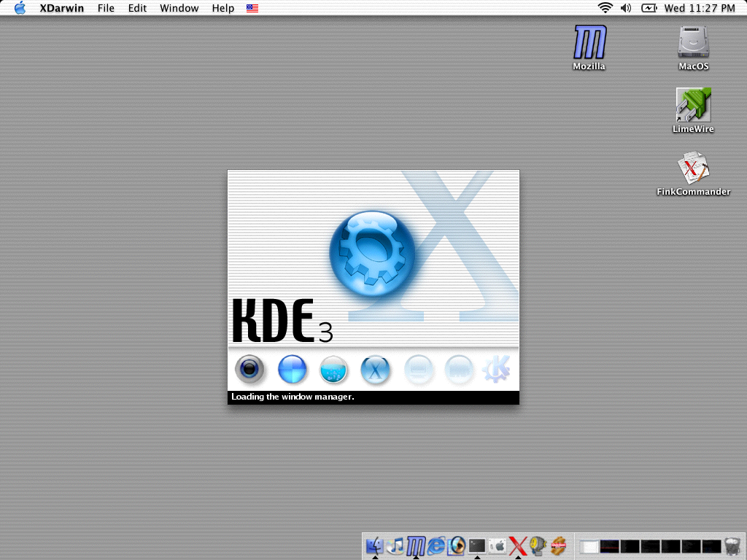Open the battery status menu

click(649, 7)
